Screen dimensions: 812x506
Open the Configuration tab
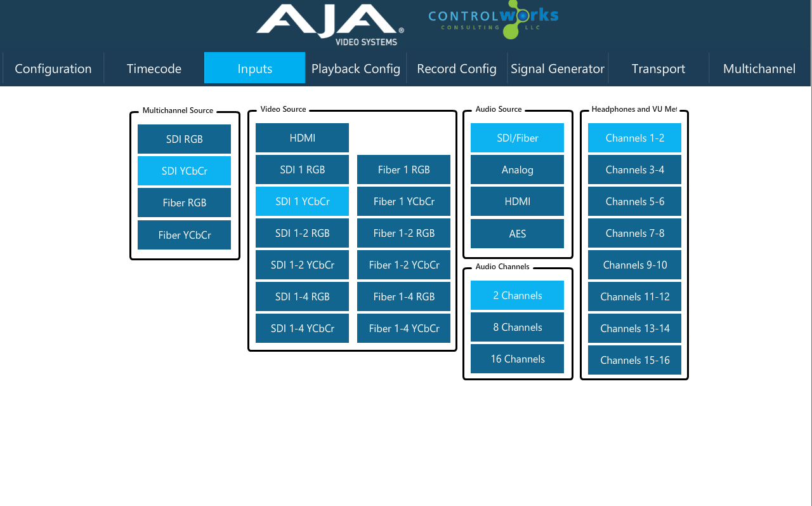pyautogui.click(x=53, y=69)
